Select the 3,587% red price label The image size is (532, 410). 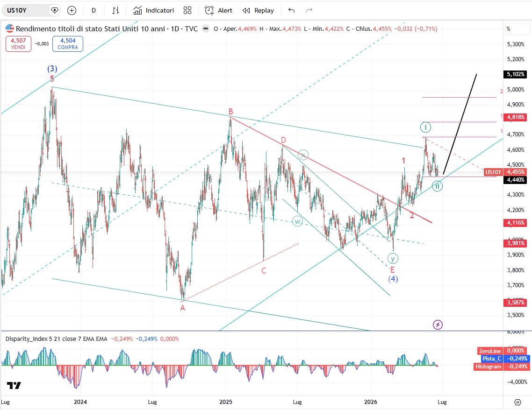(516, 302)
